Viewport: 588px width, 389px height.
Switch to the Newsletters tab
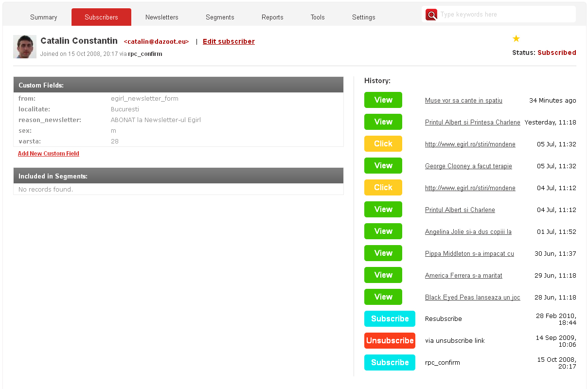(x=162, y=17)
